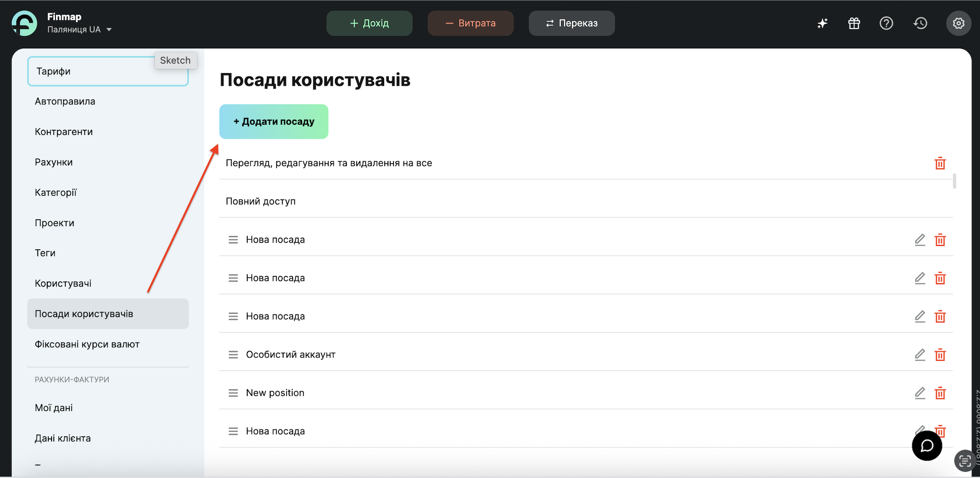The image size is (980, 478).
Task: Click the '+ Додати посаду' button
Action: [x=274, y=122]
